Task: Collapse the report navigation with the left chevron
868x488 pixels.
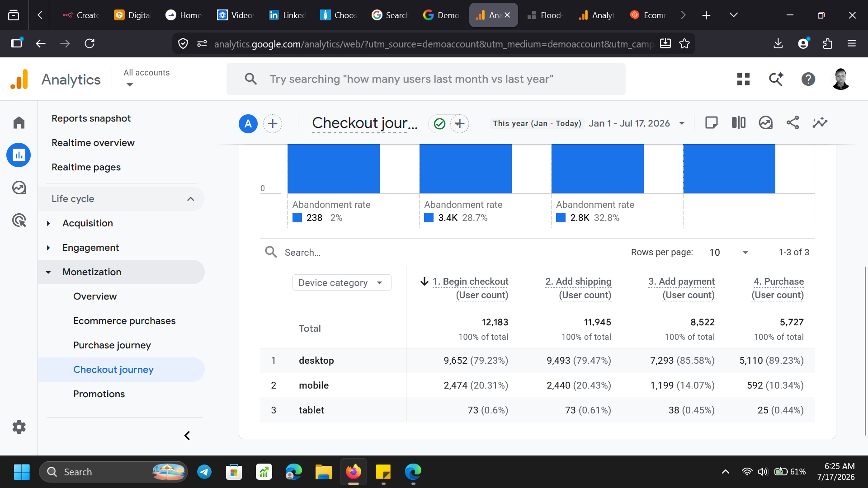Action: pos(187,436)
